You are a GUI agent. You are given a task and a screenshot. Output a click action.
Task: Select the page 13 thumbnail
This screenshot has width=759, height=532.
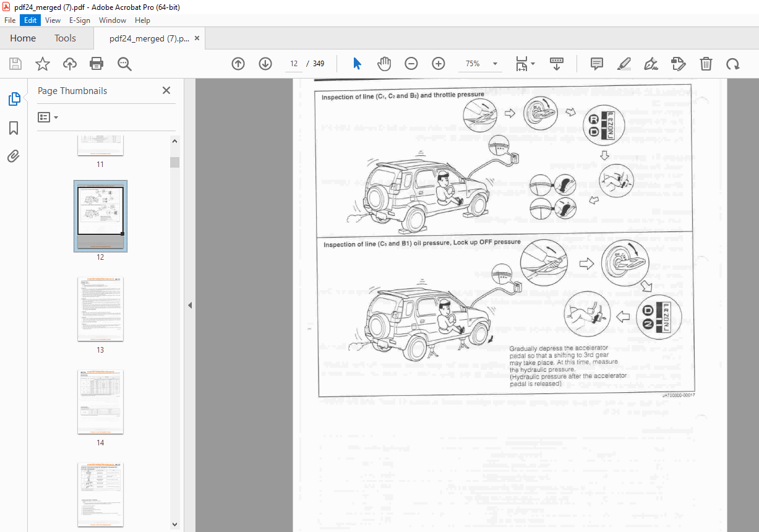100,309
